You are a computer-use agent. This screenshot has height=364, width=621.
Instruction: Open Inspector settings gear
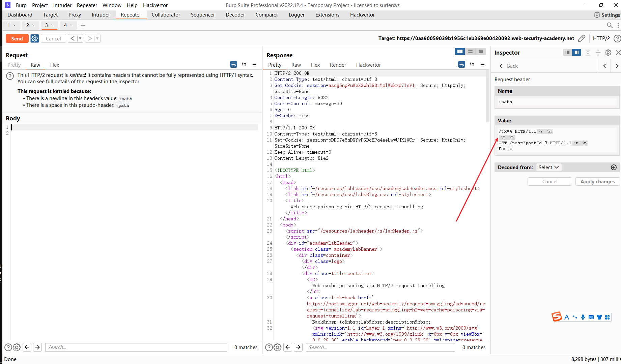click(608, 53)
